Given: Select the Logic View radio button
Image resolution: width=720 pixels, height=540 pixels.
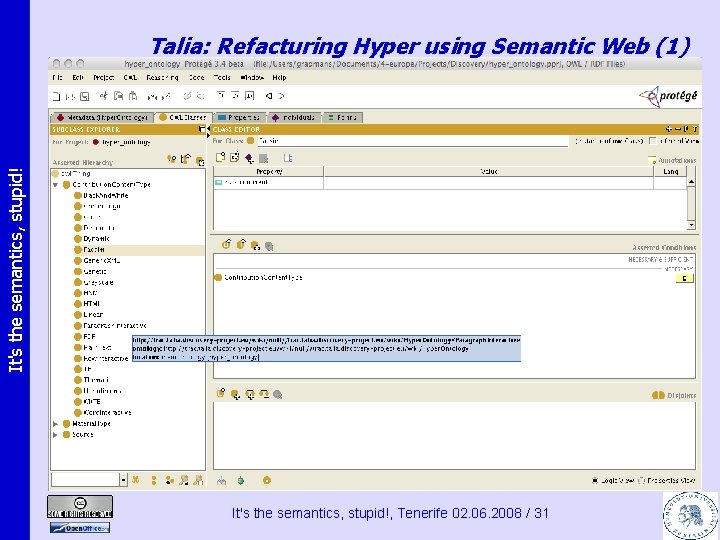Looking at the screenshot, I should pos(595,480).
